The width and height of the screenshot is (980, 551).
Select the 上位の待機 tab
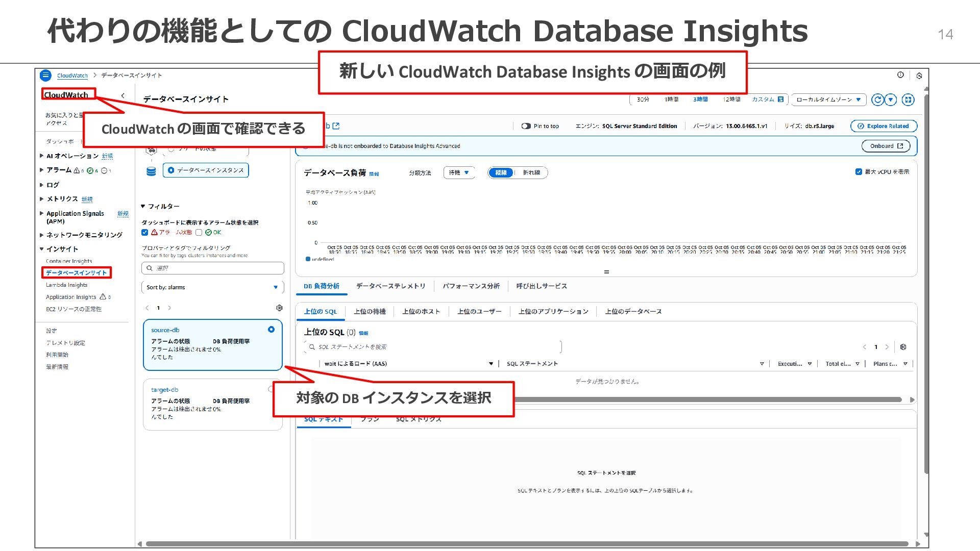pos(370,312)
